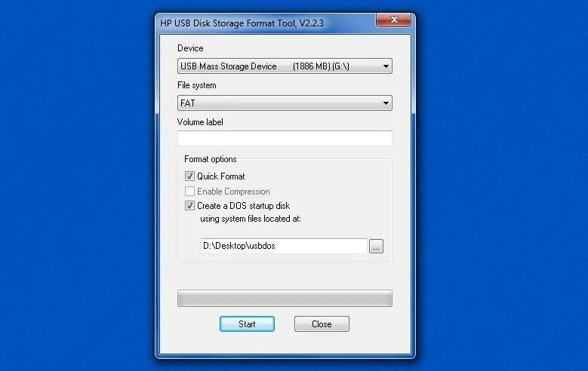Tick the Enable Compression checkbox
This screenshot has height=371, width=588.
pyautogui.click(x=189, y=191)
